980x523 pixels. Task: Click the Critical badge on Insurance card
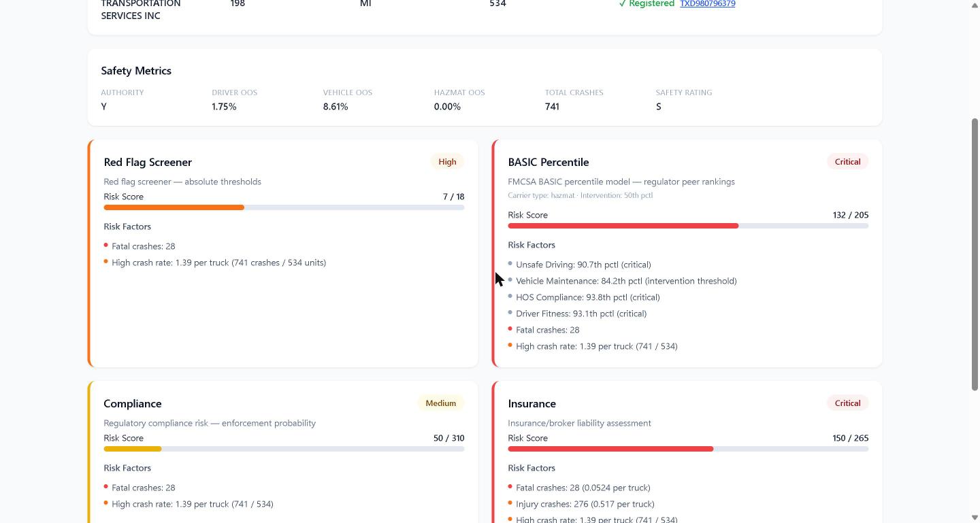pyautogui.click(x=847, y=403)
